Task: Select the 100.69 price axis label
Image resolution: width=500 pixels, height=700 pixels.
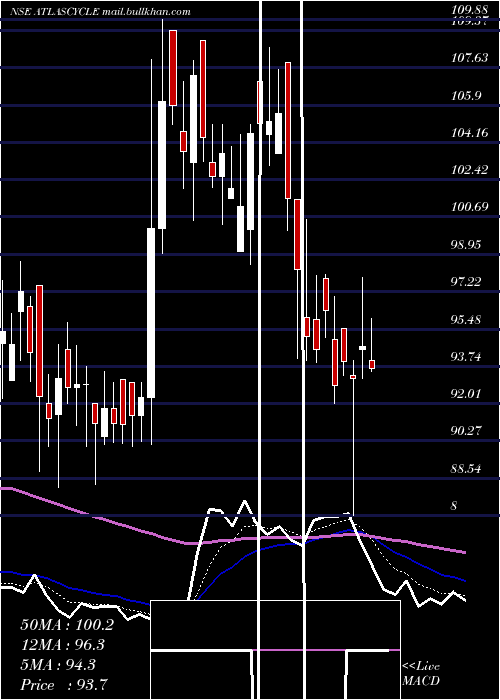Action: [470, 207]
